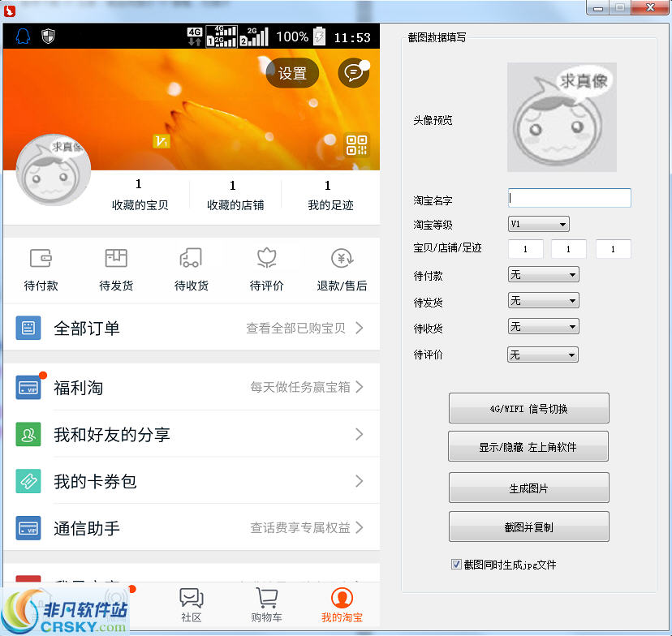The width and height of the screenshot is (672, 636).
Task: Expand the 我的卡券包 row chevron
Action: 360,481
